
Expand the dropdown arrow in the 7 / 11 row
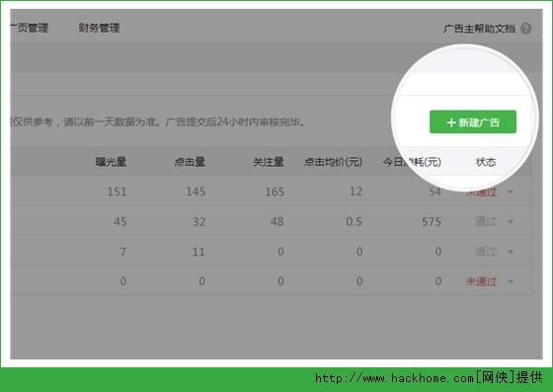click(x=511, y=252)
